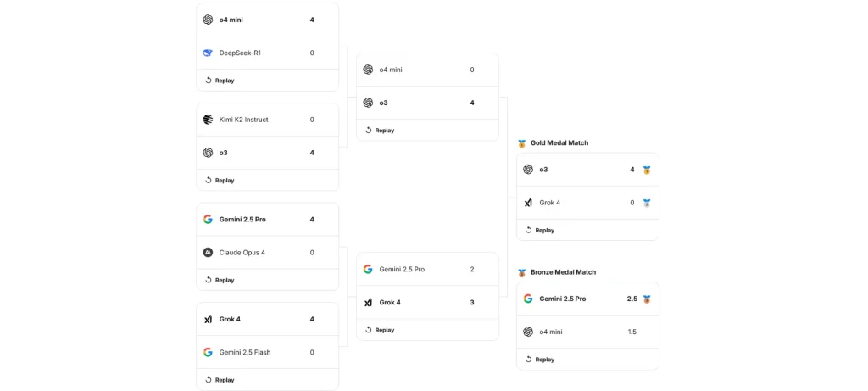
Task: Select the Gemini 2.5 Flash name
Action: [x=245, y=352]
